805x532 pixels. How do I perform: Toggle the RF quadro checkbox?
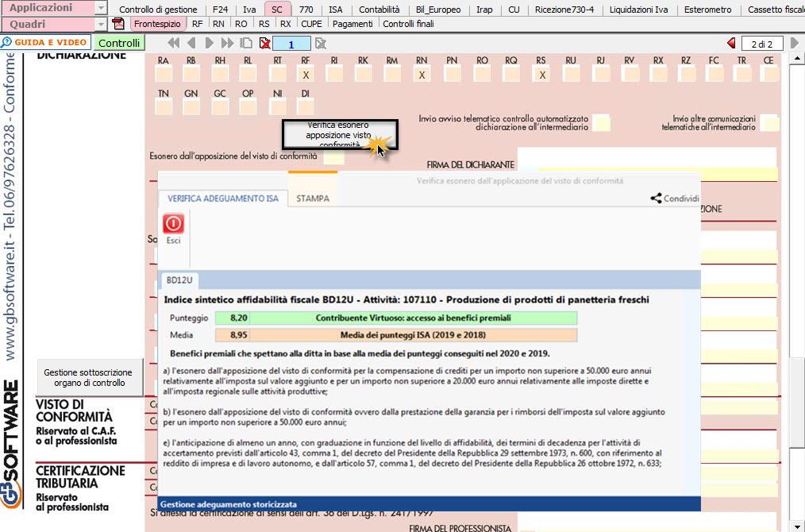(x=306, y=75)
